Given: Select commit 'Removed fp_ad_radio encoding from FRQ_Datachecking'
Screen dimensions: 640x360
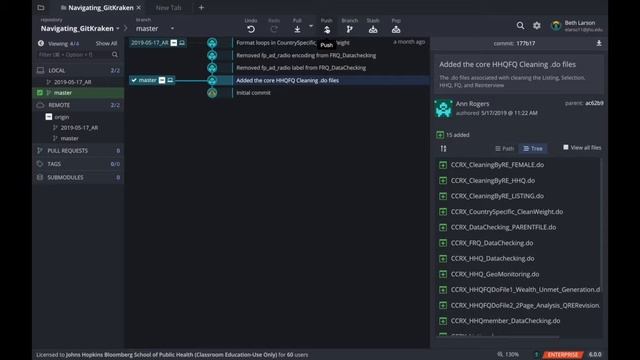Looking at the screenshot, I should 306,55.
